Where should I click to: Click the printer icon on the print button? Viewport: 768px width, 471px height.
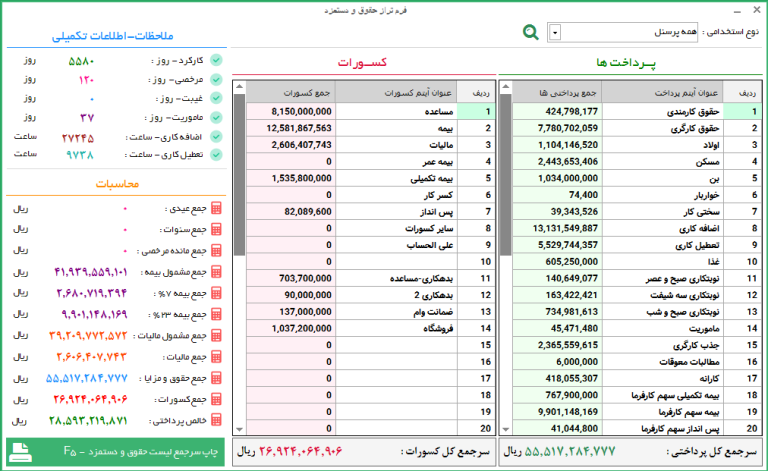point(22,452)
